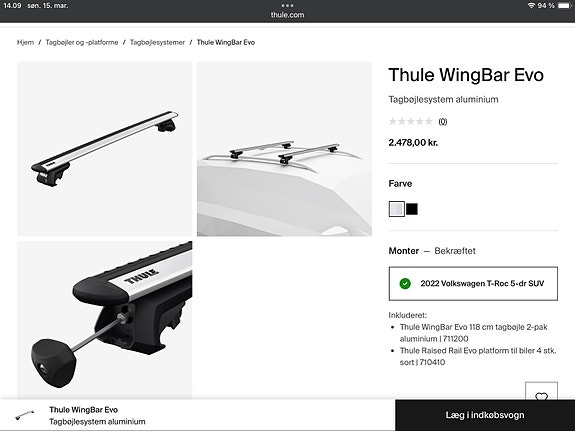The image size is (575, 431).
Task: Click the green checkmark fit confirmation icon
Action: (x=405, y=284)
